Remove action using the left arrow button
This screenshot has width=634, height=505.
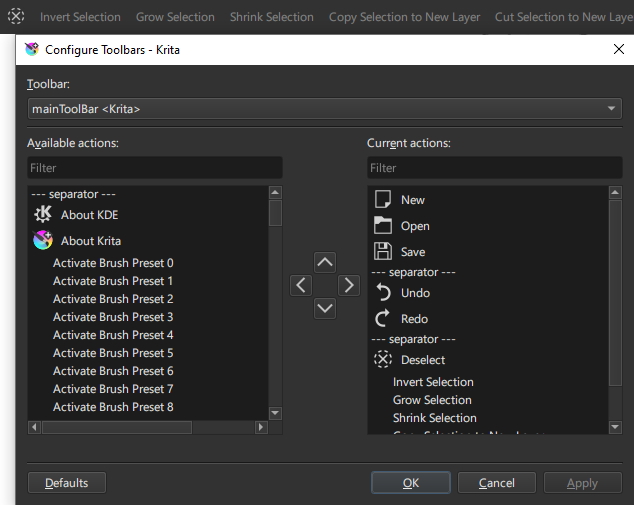(x=301, y=285)
